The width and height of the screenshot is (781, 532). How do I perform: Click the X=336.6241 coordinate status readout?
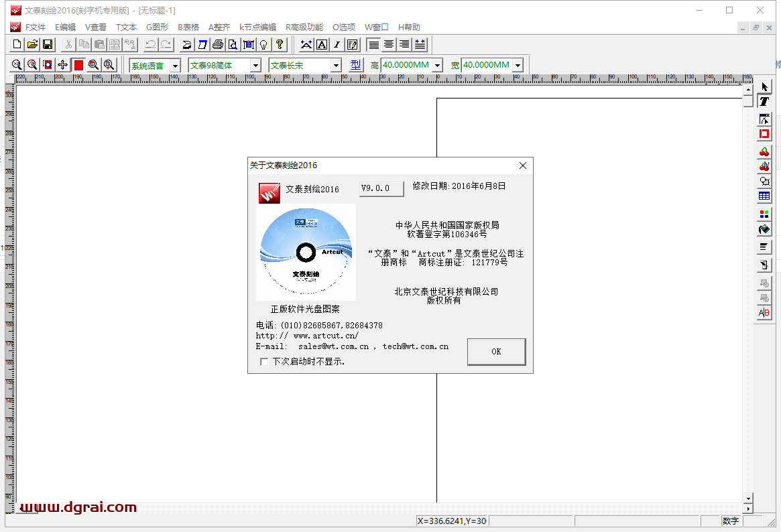pyautogui.click(x=452, y=521)
